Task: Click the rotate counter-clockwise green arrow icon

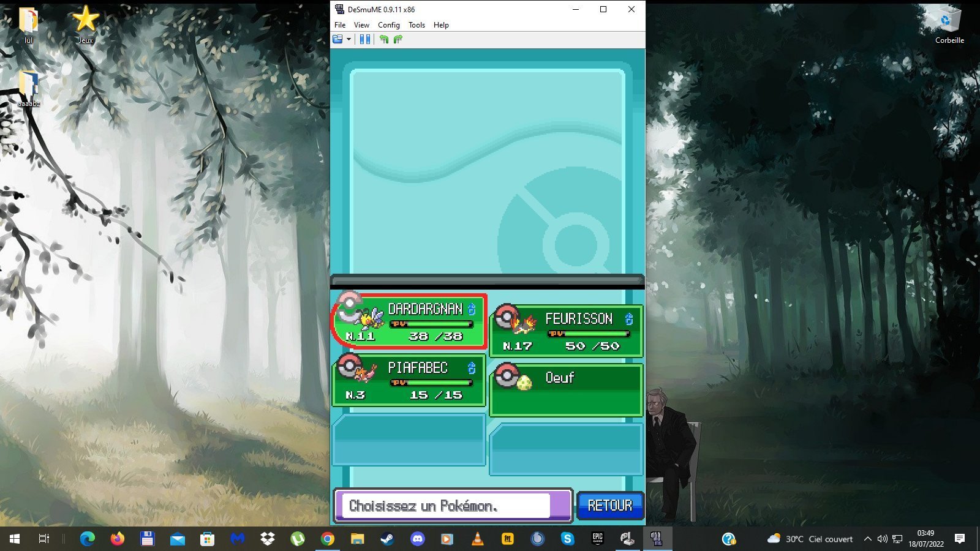Action: [x=384, y=39]
